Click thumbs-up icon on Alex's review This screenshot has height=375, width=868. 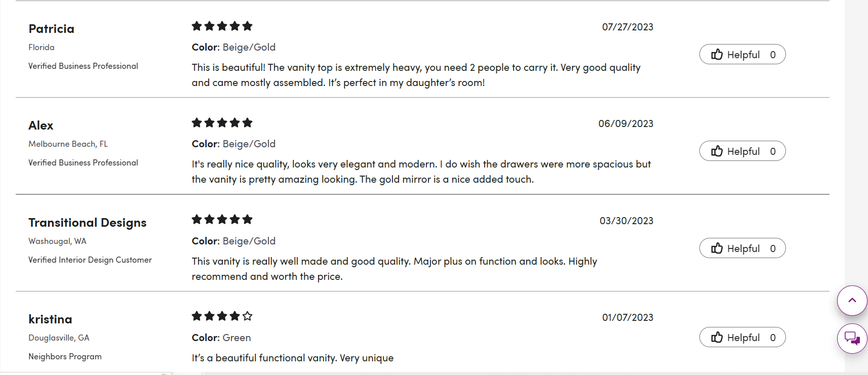point(717,151)
